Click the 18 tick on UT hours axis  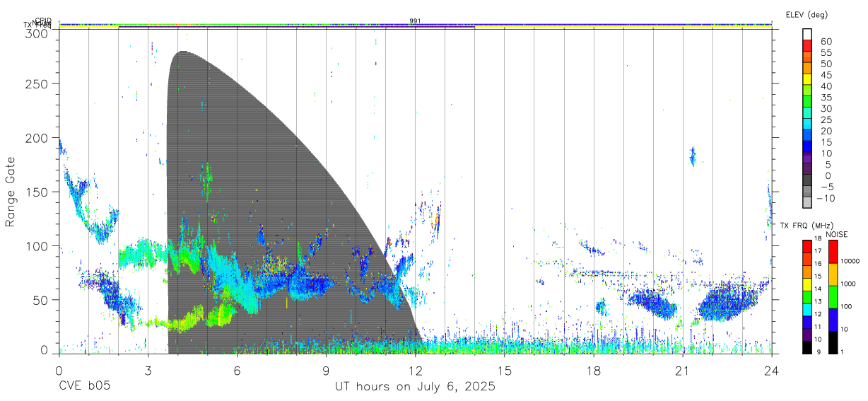pos(594,371)
